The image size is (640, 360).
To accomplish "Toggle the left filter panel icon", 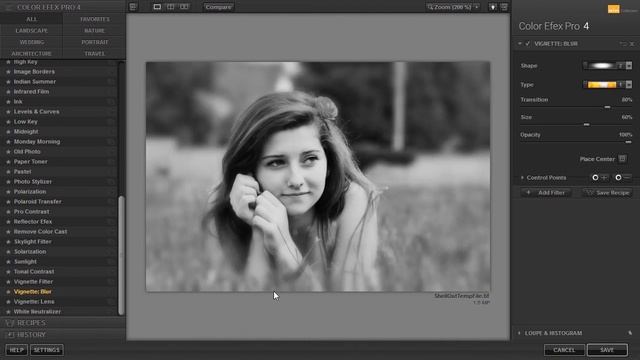I will pos(133,7).
